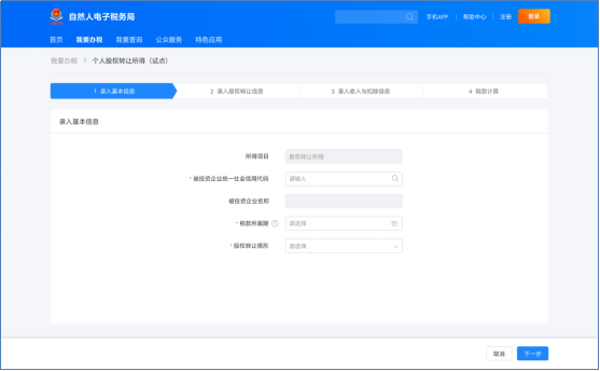Image resolution: width=600 pixels, height=371 pixels.
Task: Open the calendar icon in 税款所属期 field
Action: point(395,224)
